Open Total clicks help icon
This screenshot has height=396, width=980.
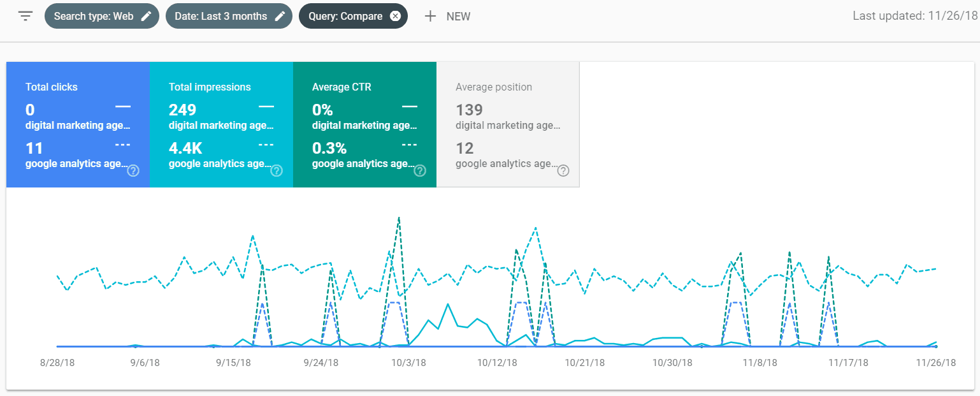[x=133, y=171]
